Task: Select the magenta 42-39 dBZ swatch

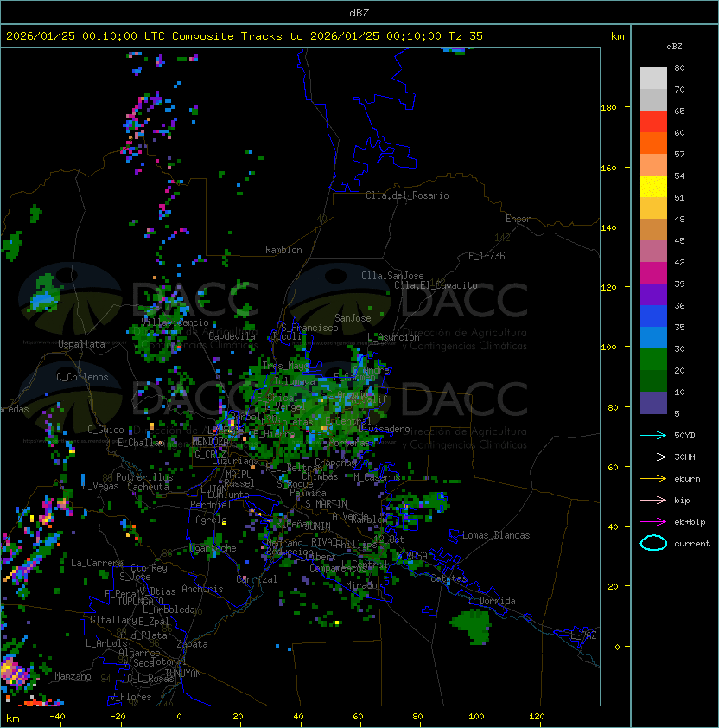Action: [x=653, y=273]
